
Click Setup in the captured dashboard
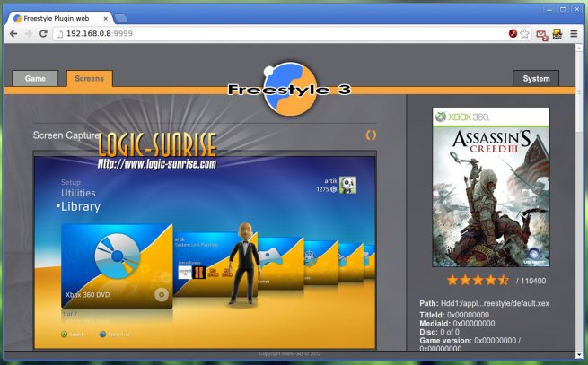71,182
